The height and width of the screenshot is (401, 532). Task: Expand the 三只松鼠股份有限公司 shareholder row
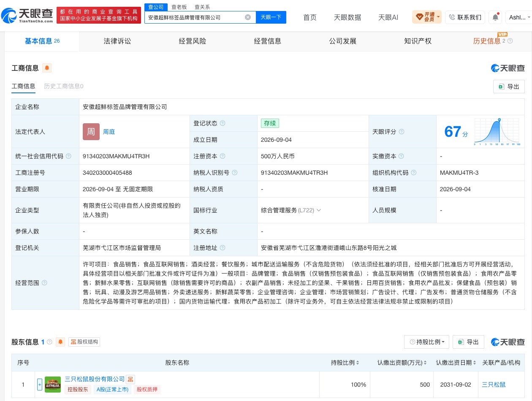coord(40,385)
